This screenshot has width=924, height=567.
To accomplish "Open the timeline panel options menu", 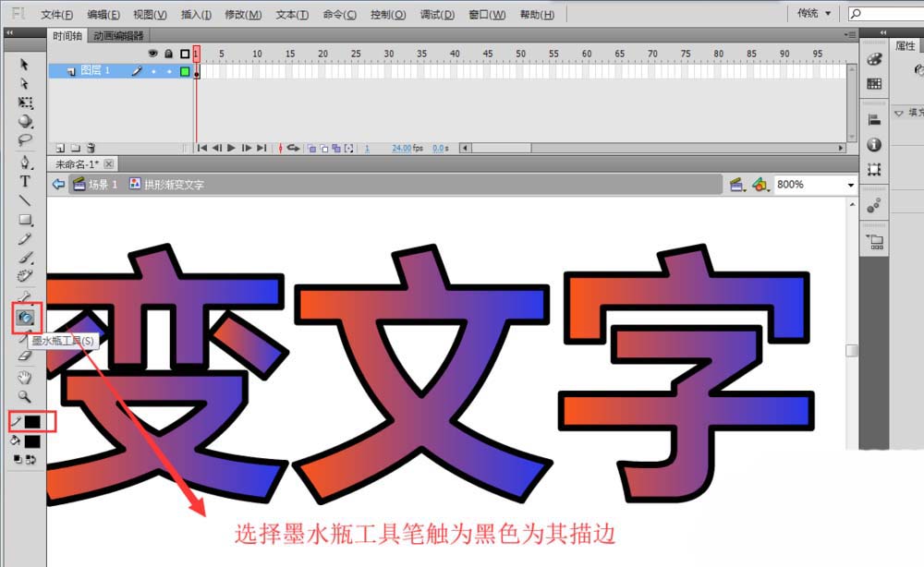I will (x=849, y=35).
